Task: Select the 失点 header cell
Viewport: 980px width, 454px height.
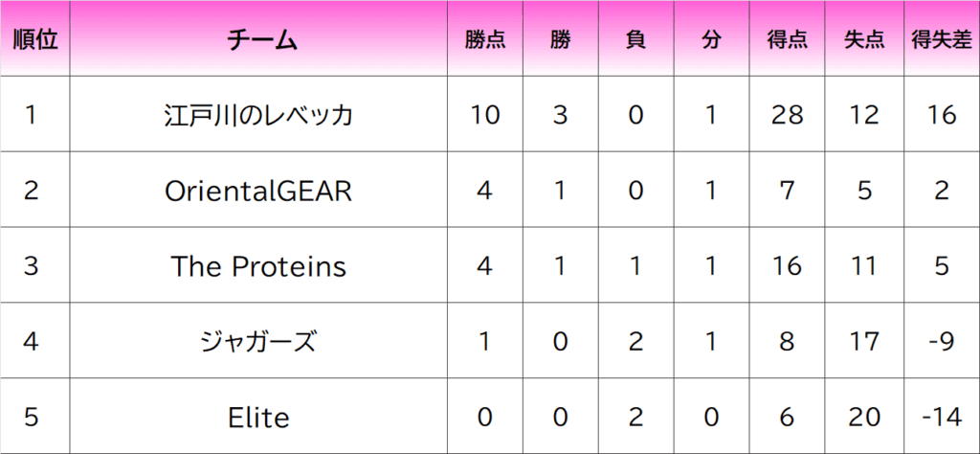Action: tap(863, 40)
